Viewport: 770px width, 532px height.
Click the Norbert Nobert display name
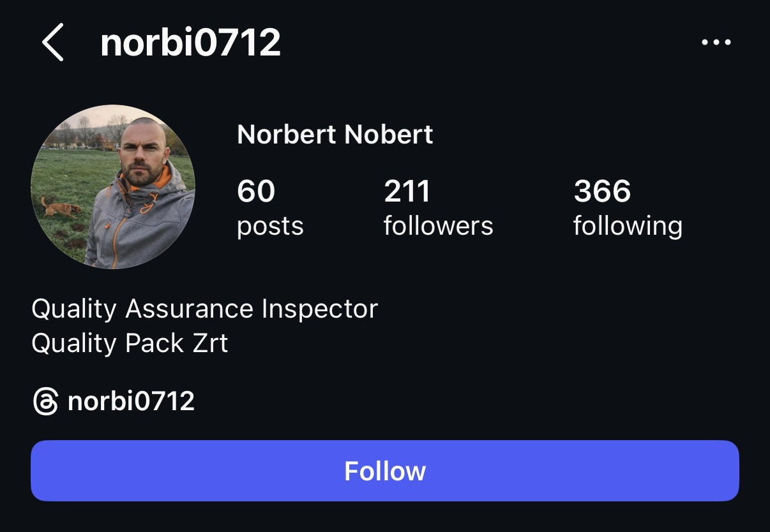(335, 135)
